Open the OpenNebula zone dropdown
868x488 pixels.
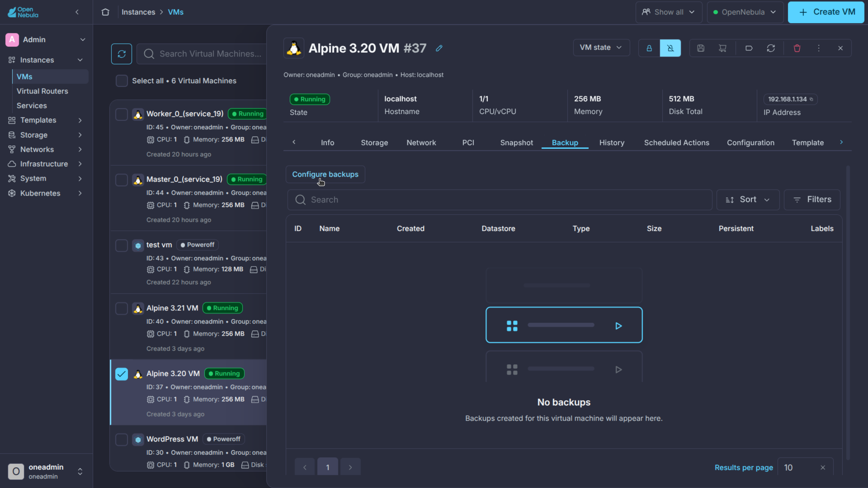click(x=745, y=12)
